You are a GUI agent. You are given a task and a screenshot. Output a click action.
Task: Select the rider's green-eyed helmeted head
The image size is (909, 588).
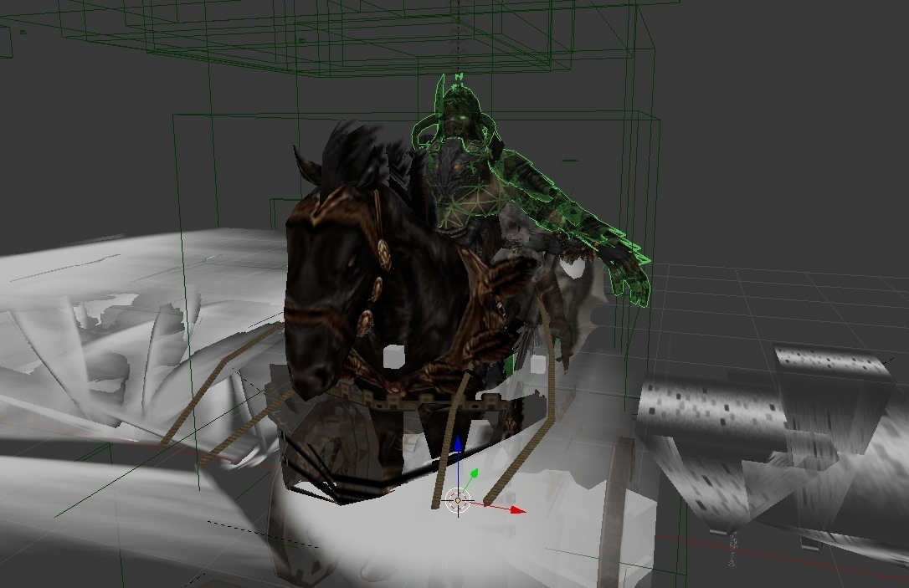click(x=457, y=117)
